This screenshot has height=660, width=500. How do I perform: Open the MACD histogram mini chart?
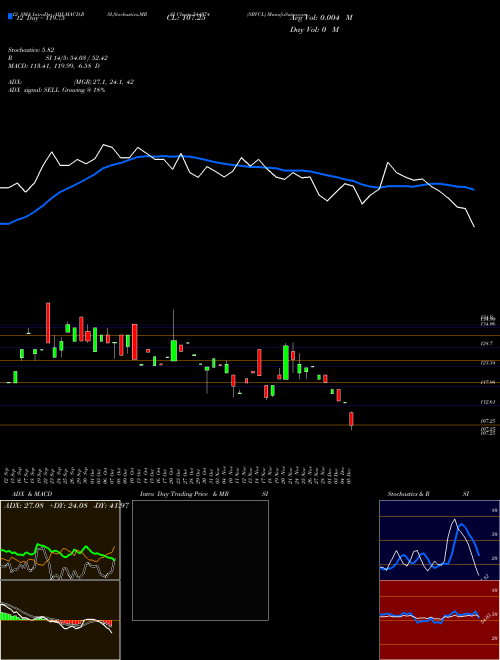point(60,620)
